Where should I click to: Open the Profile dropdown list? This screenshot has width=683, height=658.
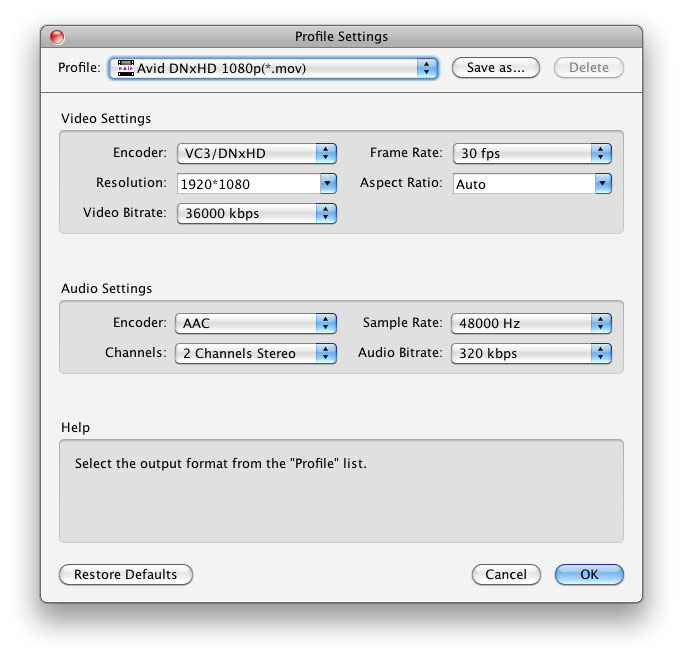pos(273,68)
